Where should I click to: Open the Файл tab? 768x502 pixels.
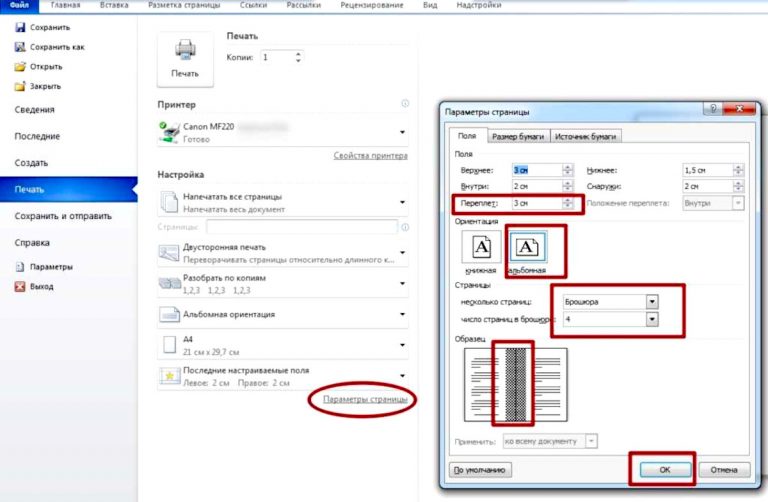[20, 5]
